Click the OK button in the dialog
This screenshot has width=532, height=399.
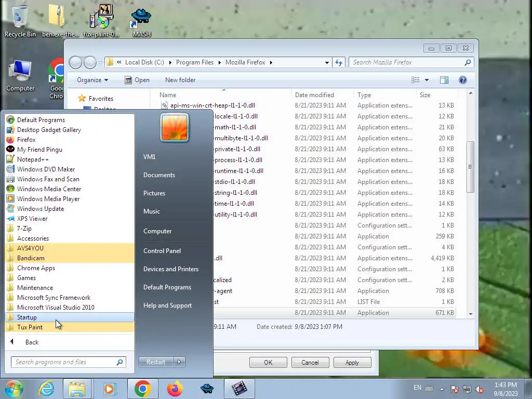[268, 362]
